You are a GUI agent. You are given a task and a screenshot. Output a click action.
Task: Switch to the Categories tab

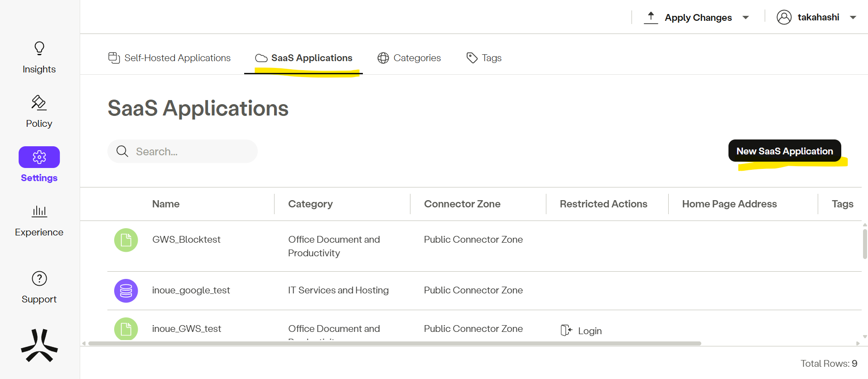tap(409, 58)
